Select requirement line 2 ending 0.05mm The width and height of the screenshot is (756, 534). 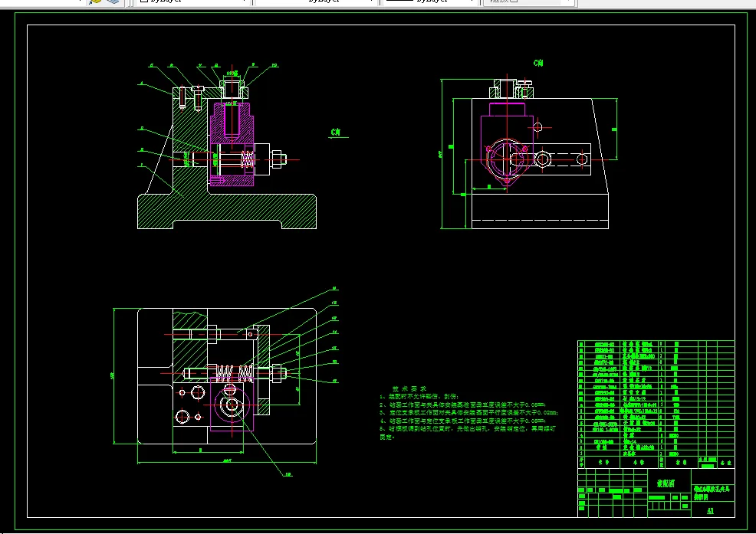click(x=463, y=405)
